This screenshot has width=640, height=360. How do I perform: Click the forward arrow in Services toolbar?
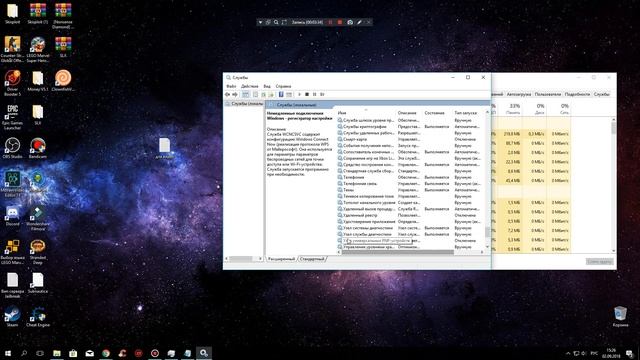(235, 94)
